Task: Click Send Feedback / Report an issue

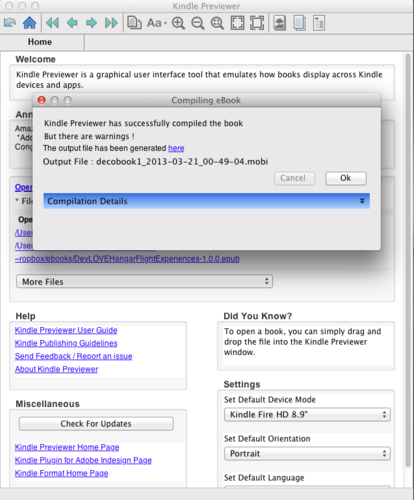Action: point(73,356)
